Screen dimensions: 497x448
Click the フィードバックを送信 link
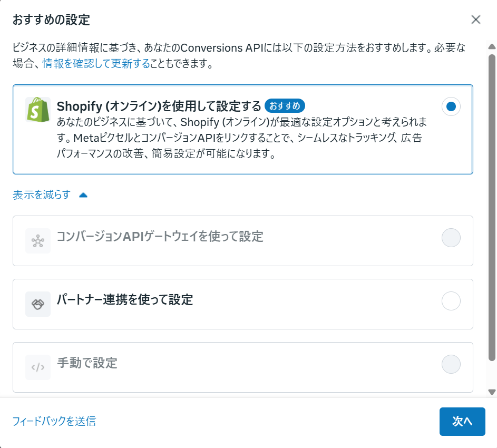[54, 421]
